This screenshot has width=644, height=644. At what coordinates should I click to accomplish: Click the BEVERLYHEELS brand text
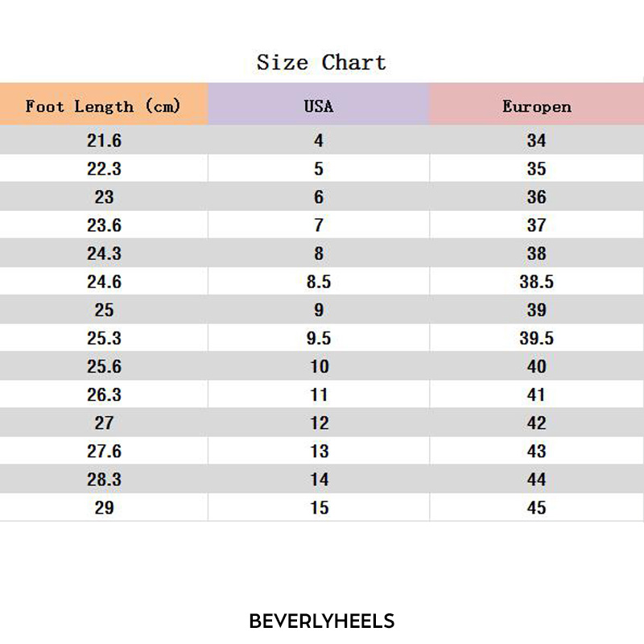tap(321, 621)
